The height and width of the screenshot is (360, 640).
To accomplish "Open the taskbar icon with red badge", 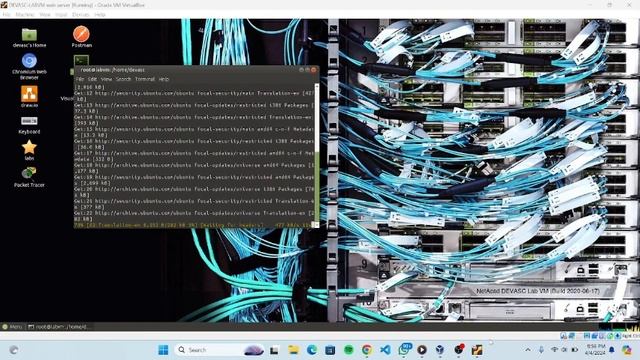I will [459, 349].
